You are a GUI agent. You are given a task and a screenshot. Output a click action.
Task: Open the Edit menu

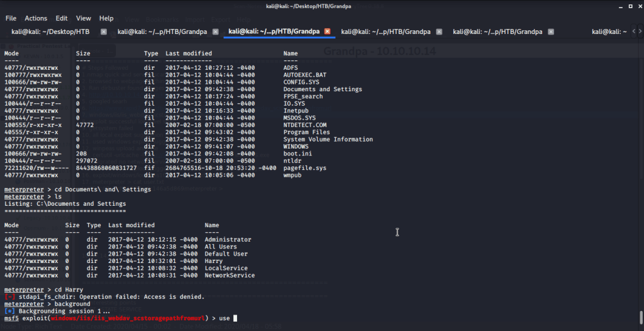point(62,18)
